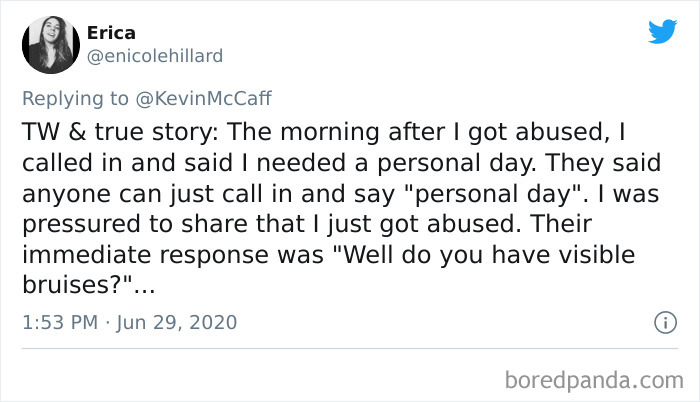Viewport: 700px width, 402px height.
Task: Click the quoted "personal day" phrase
Action: point(489,194)
